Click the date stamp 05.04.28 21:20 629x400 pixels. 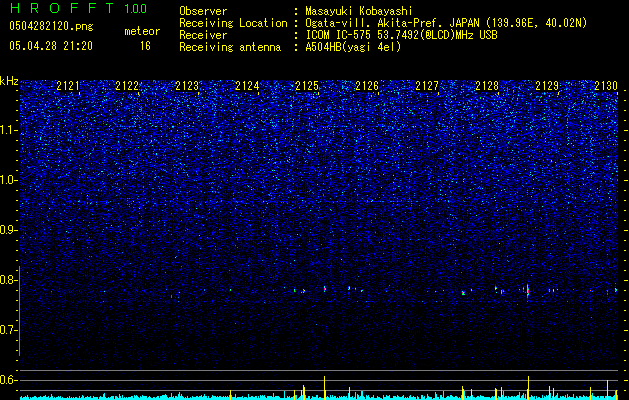[51, 46]
